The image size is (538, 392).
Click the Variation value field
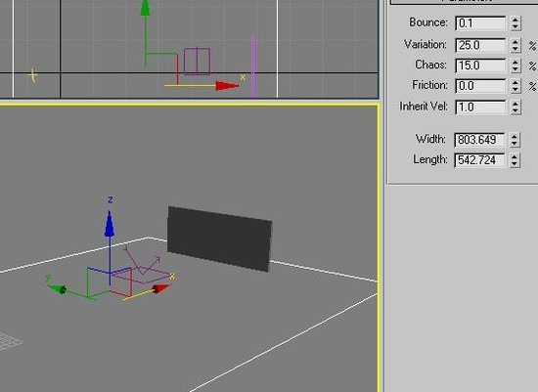(480, 45)
